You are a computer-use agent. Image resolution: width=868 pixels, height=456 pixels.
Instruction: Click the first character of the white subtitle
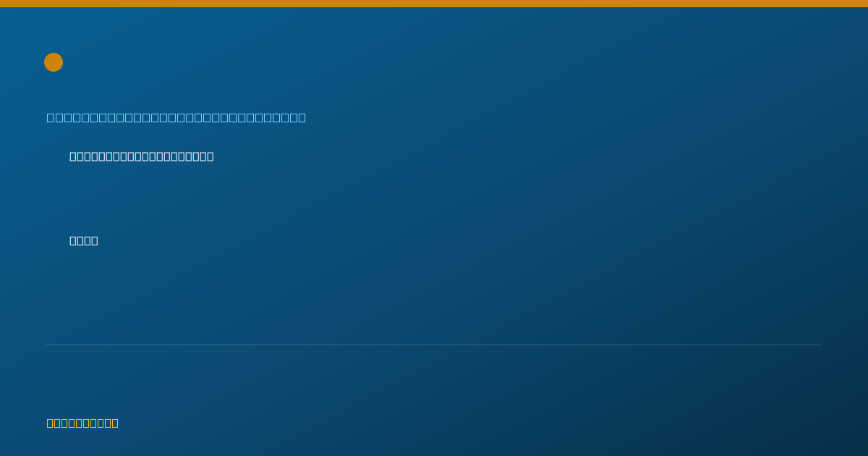click(x=73, y=156)
